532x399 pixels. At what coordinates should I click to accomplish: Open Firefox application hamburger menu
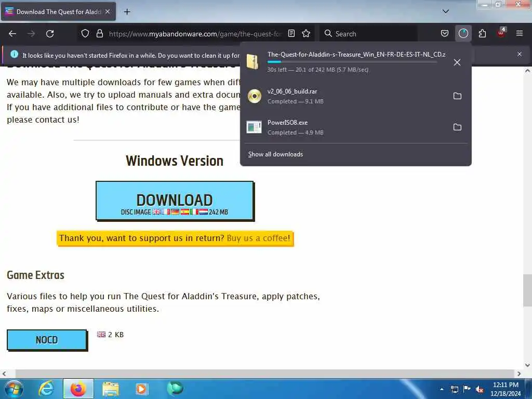pos(520,33)
